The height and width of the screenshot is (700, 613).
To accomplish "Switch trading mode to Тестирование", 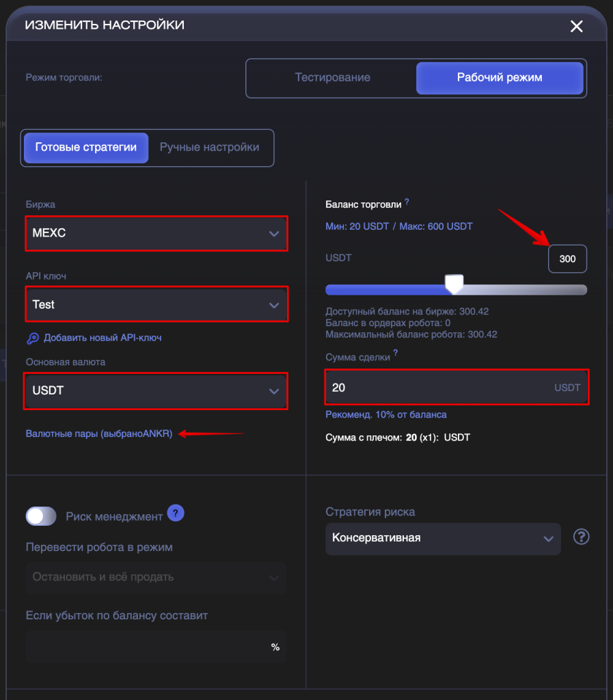I will tap(332, 78).
